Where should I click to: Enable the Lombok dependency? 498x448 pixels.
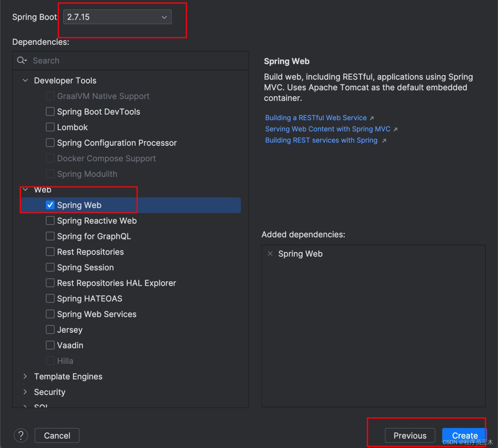(50, 127)
